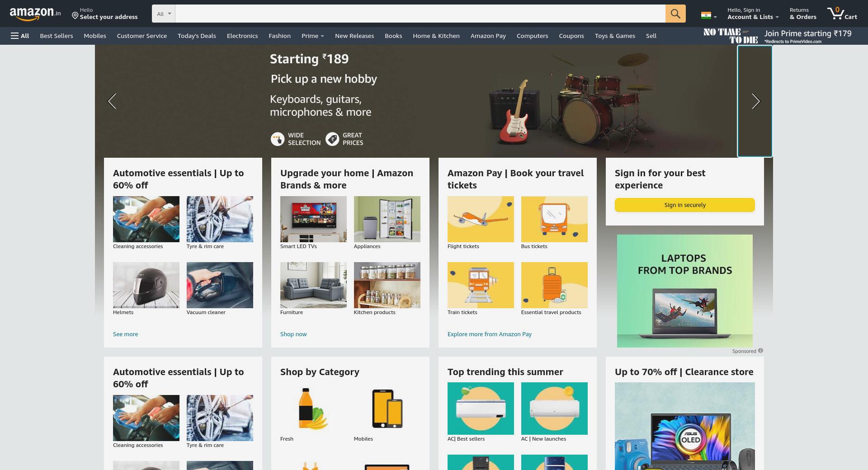Viewport: 868px width, 470px height.
Task: Open Mobiles category icon
Action: [x=387, y=409]
